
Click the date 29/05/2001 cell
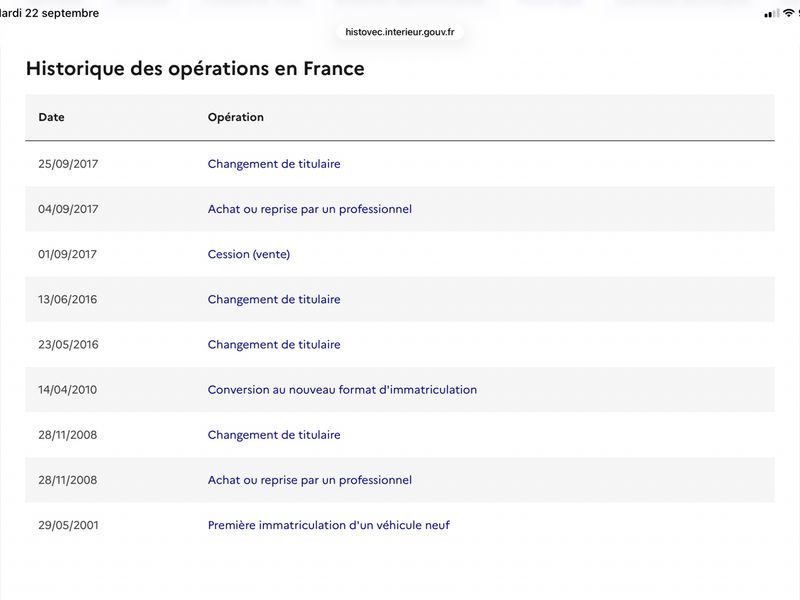coord(68,525)
